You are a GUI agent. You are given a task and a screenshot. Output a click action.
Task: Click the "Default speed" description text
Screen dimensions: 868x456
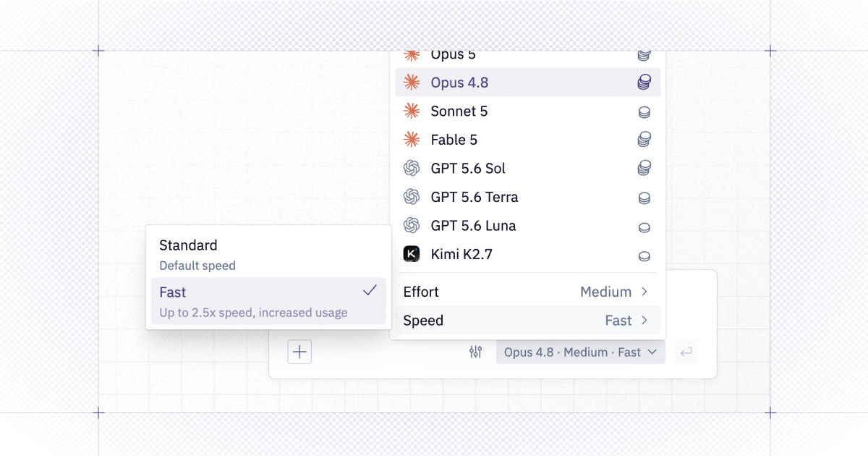pos(197,266)
